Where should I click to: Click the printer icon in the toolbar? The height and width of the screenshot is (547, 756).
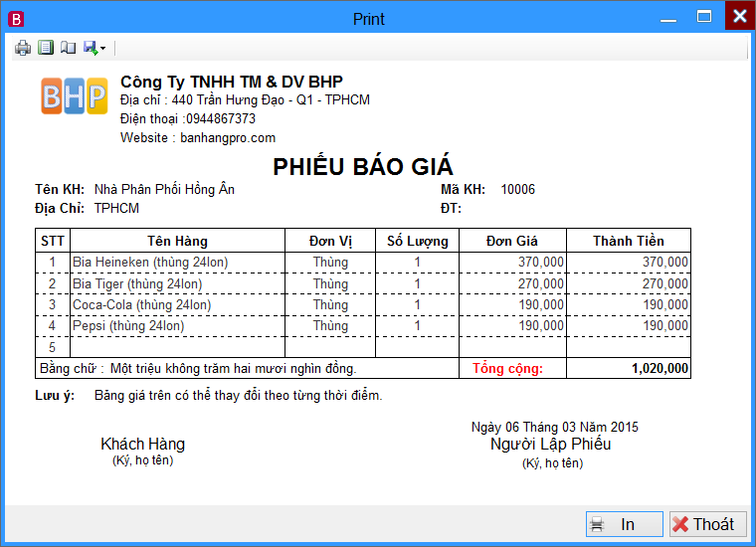(x=23, y=47)
